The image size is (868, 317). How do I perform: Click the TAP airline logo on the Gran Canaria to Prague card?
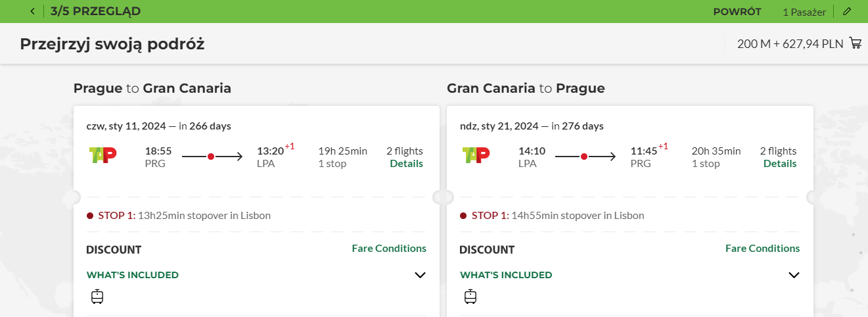pos(476,155)
